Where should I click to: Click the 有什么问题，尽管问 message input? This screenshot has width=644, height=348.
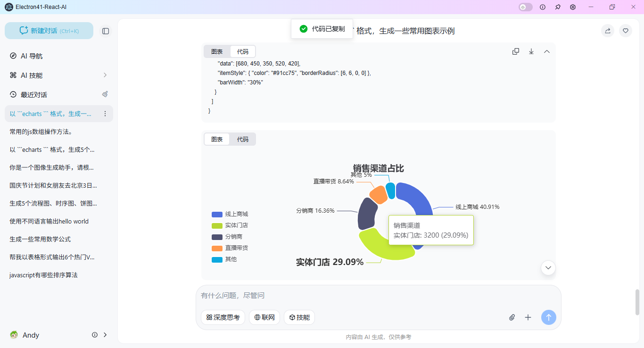pyautogui.click(x=378, y=296)
